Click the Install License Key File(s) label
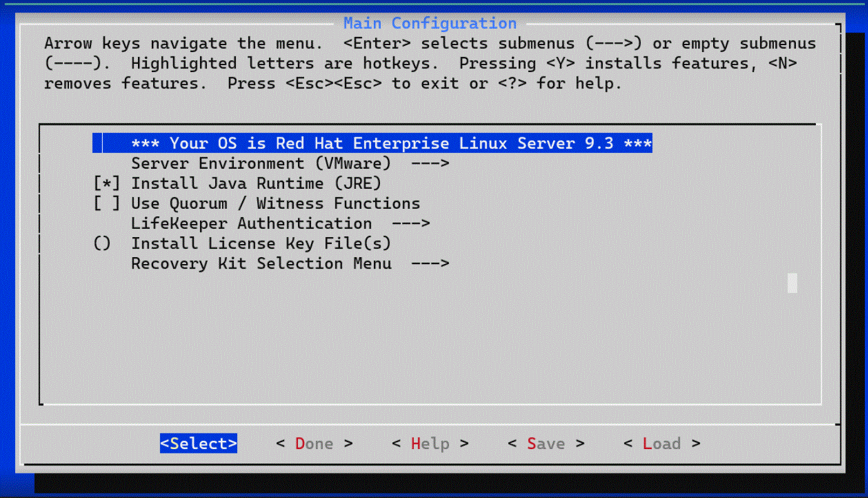868x498 pixels. pyautogui.click(x=261, y=244)
